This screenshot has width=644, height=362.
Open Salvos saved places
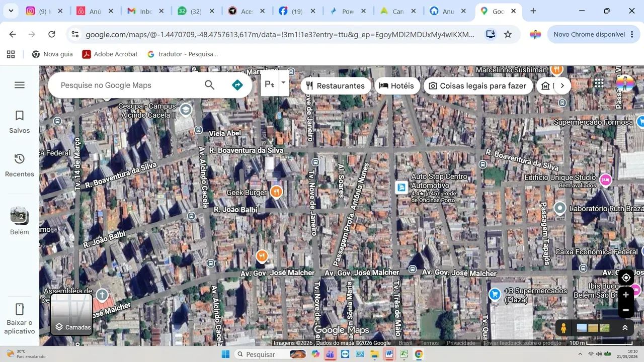coord(20,122)
